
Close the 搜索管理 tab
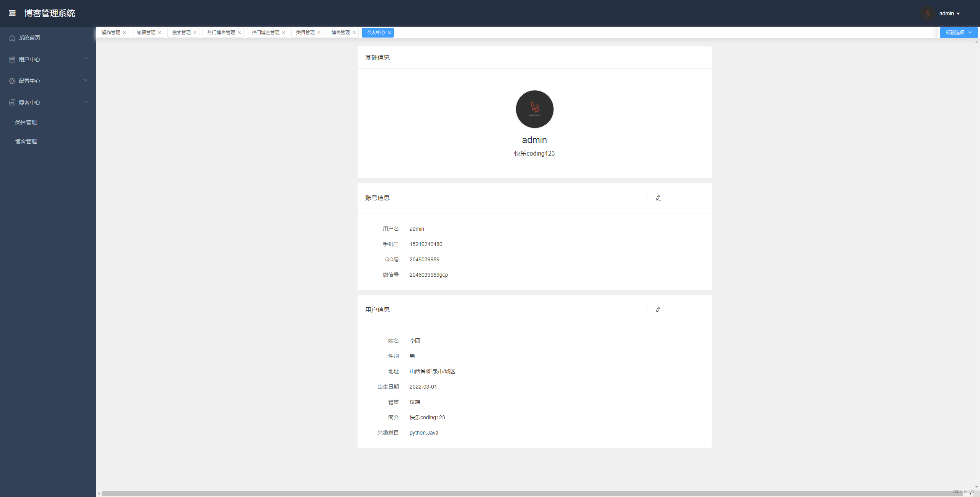click(x=195, y=33)
